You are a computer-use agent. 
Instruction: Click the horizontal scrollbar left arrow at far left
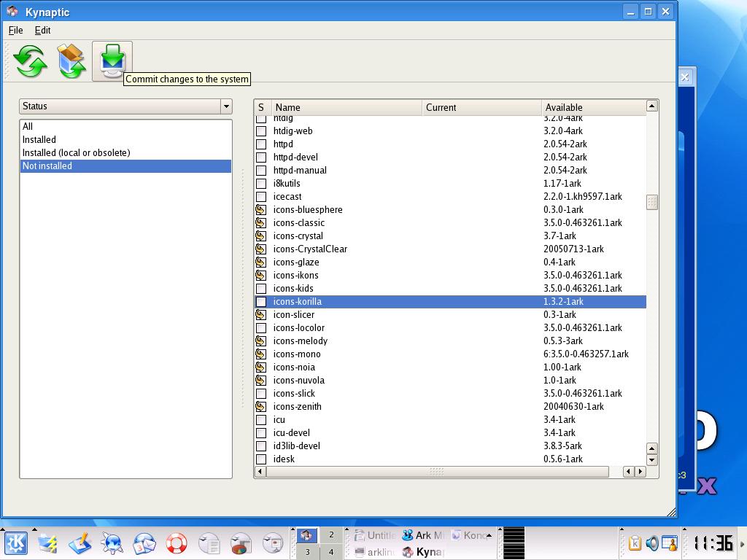[260, 472]
